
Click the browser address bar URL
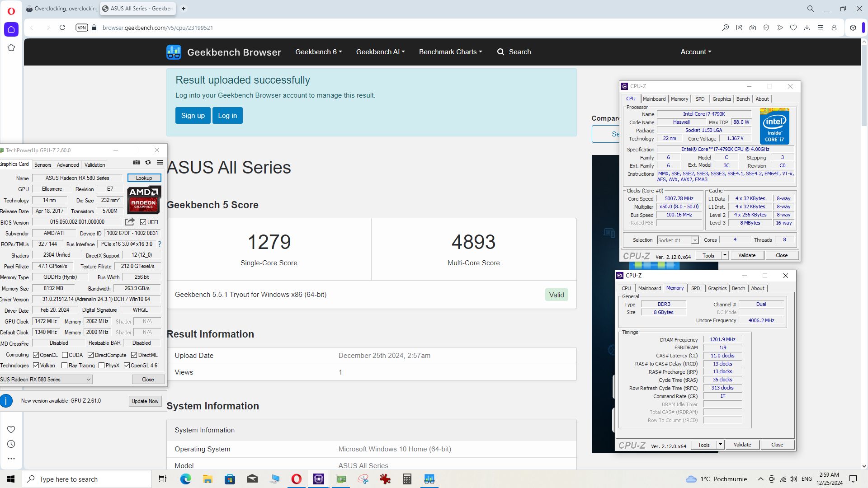pos(158,28)
